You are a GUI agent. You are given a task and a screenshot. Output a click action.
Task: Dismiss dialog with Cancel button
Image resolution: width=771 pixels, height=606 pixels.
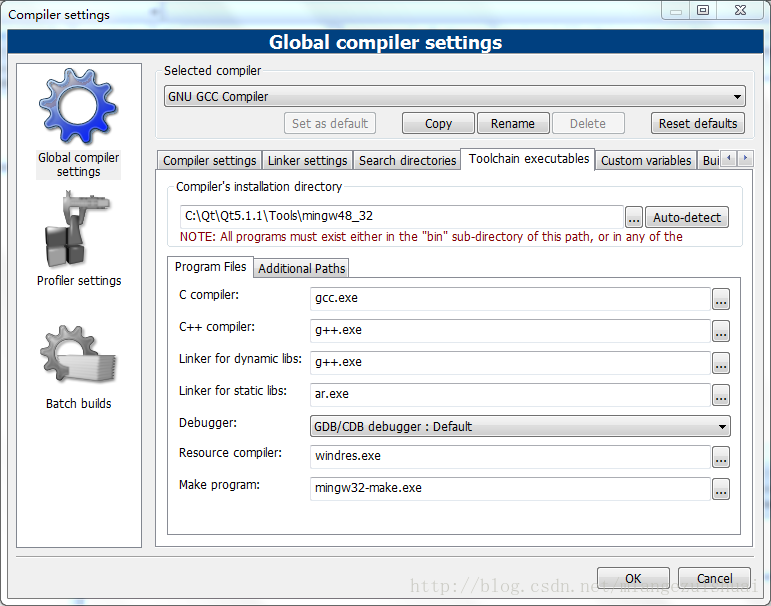714,578
